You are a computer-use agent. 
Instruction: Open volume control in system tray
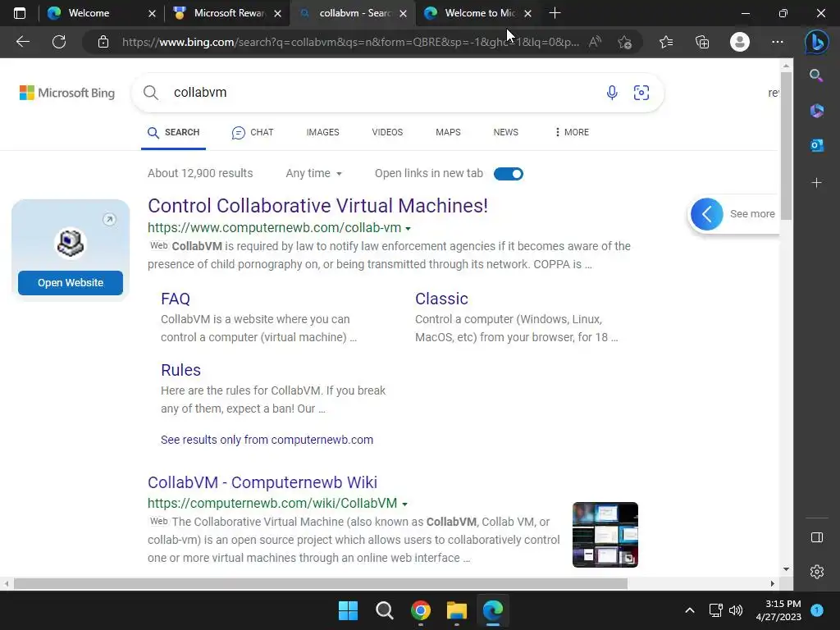736,610
